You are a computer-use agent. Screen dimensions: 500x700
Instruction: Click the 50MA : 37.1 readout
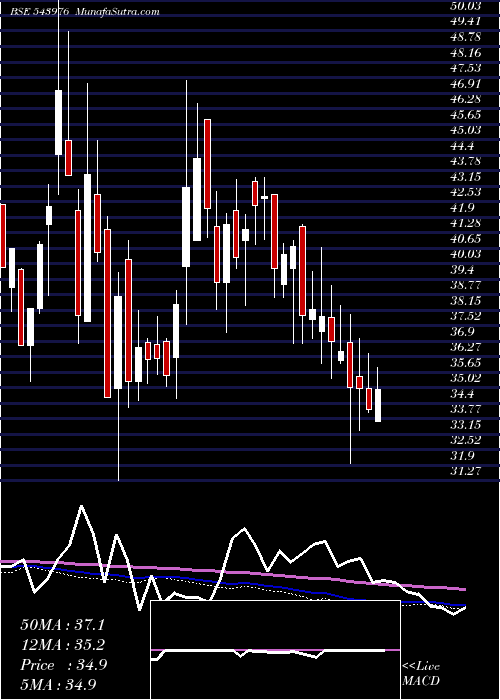62,625
